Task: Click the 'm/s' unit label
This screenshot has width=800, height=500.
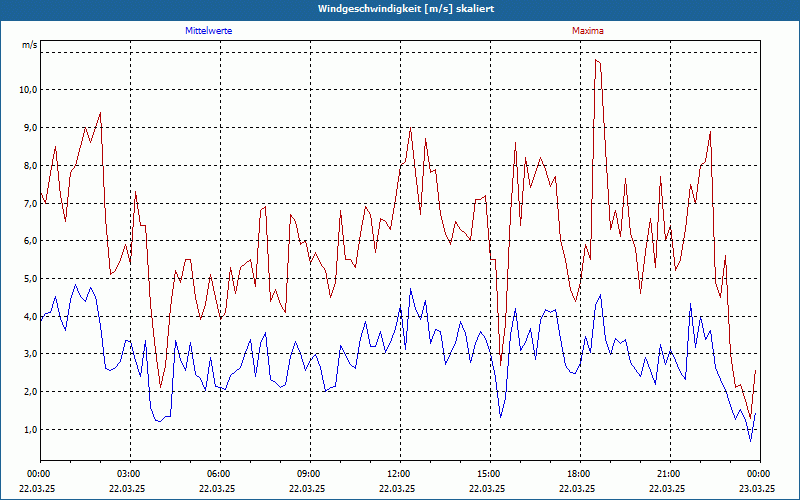Action: pyautogui.click(x=30, y=45)
